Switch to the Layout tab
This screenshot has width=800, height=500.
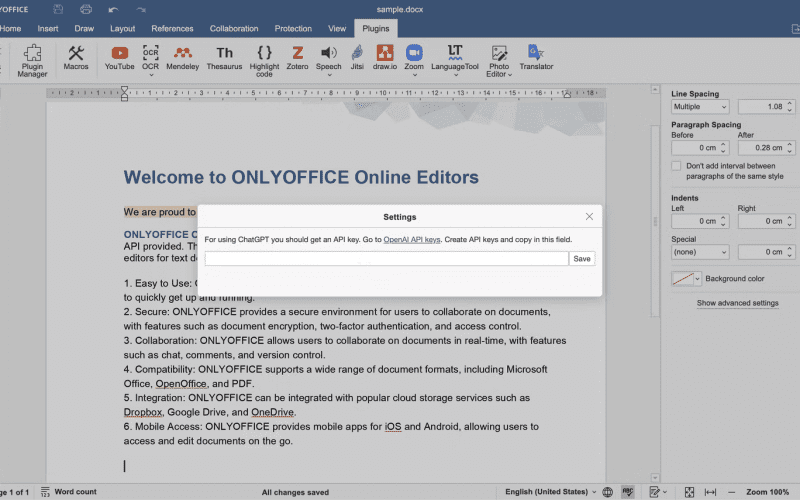(x=122, y=29)
